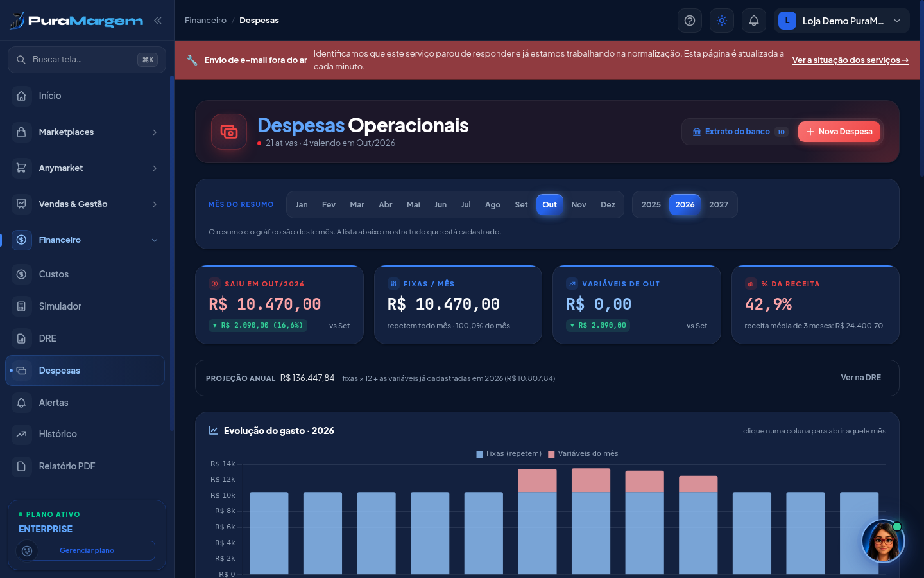The height and width of the screenshot is (578, 924).
Task: Expand the Marketplaces submenu chevron
Action: [155, 132]
